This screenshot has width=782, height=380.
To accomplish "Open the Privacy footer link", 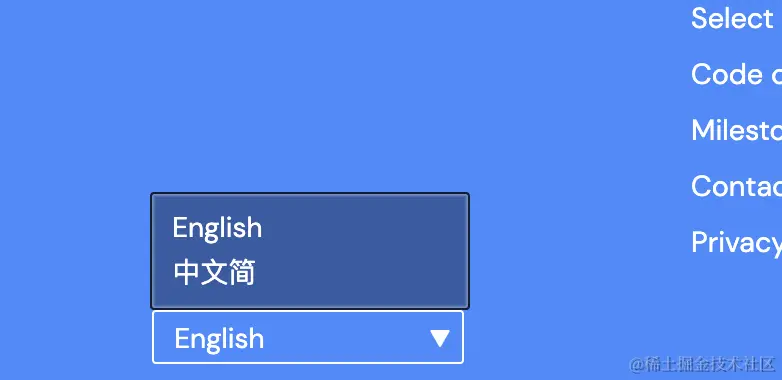I will click(736, 243).
